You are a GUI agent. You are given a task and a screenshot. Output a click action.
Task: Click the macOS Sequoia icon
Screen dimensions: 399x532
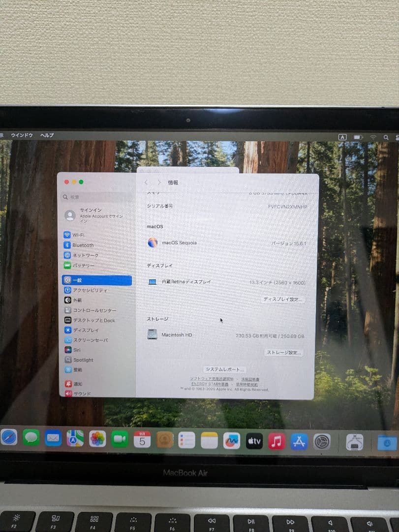153,242
